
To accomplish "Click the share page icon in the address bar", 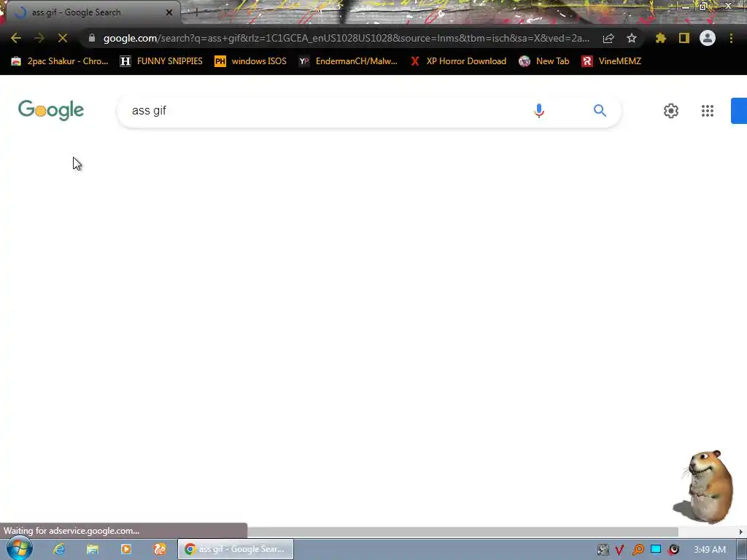I will coord(608,38).
